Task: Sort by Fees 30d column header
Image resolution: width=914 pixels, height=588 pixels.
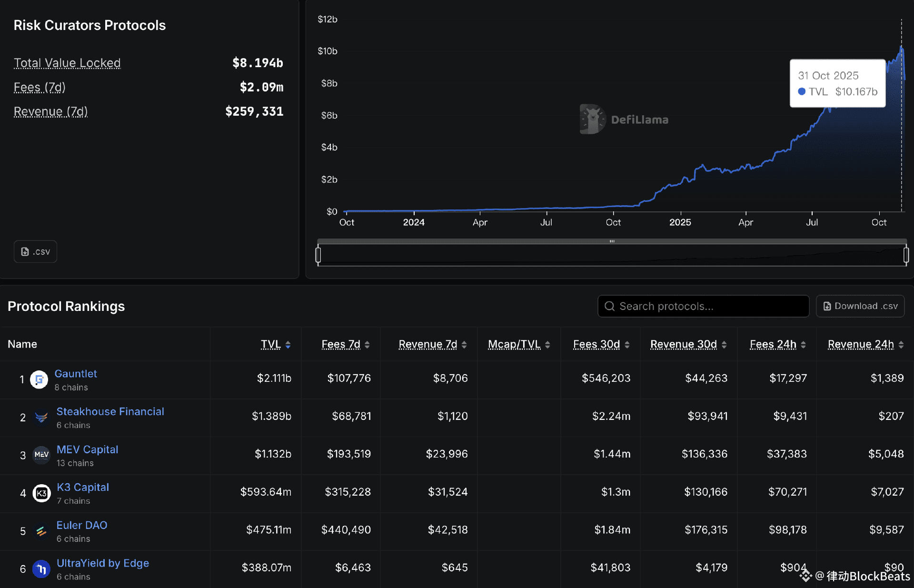Action: tap(596, 344)
